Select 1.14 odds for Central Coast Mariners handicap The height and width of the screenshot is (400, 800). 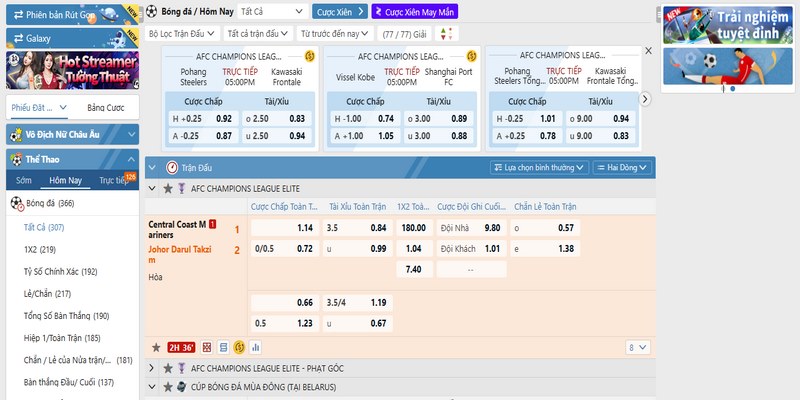coord(305,228)
